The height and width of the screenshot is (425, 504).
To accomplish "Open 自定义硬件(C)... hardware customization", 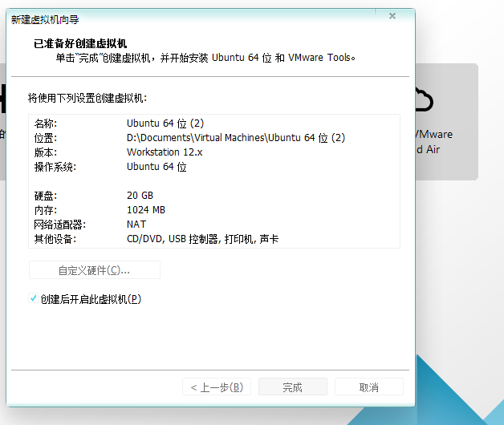I will pyautogui.click(x=94, y=270).
